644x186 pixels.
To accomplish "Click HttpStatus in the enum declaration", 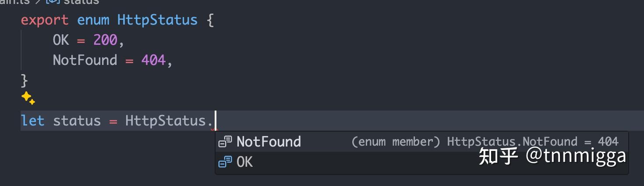I will pos(157,20).
